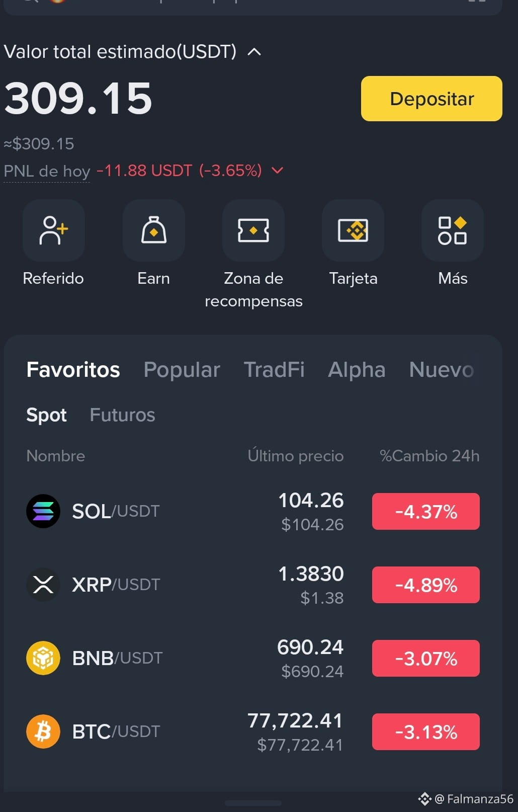Toggle BTC -3.13% change badge
Screen dimensions: 518x812
425,732
